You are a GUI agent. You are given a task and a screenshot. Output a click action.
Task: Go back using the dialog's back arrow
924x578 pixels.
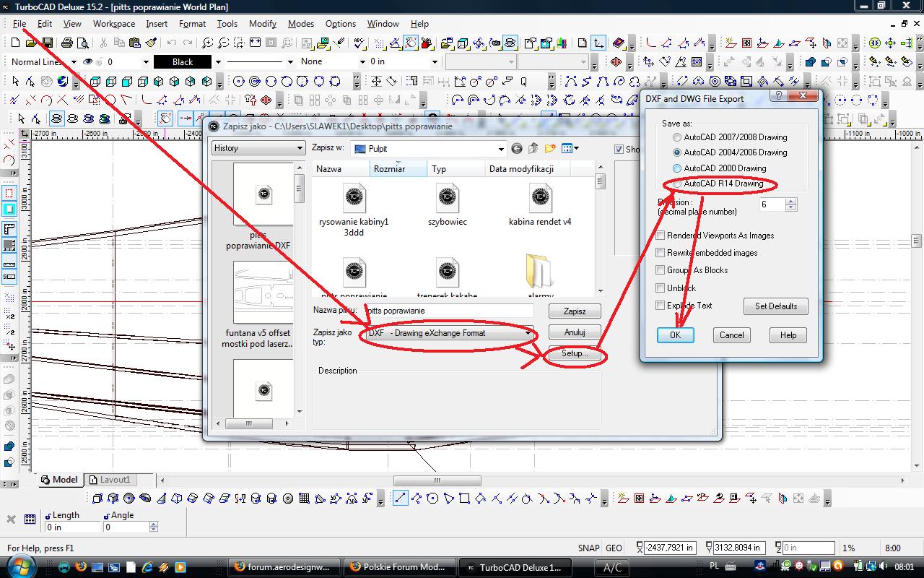pos(517,149)
